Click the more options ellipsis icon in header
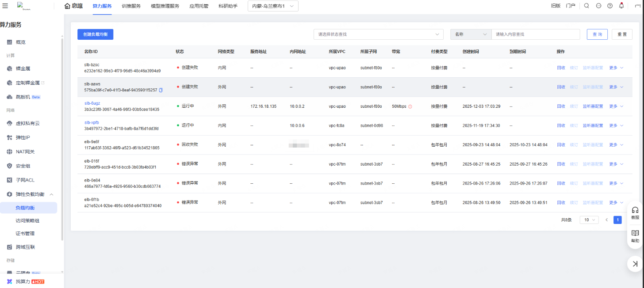Image resolution: width=644 pixels, height=288 pixels. tap(598, 6)
